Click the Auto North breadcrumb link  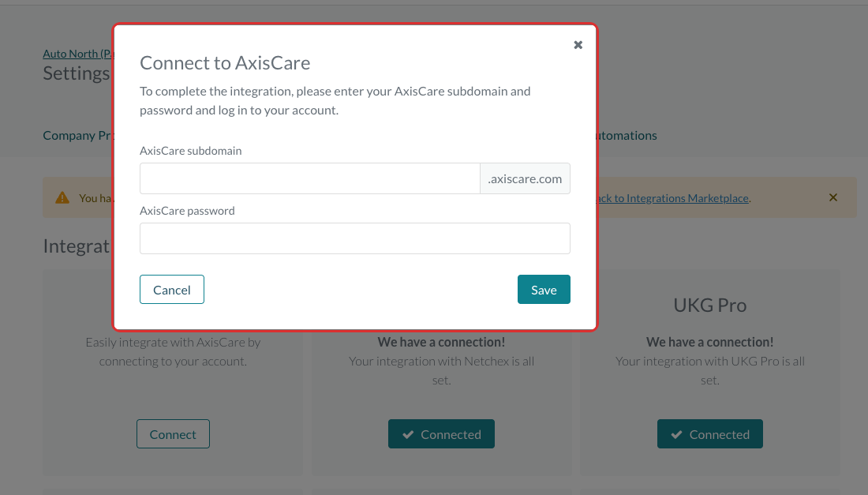[x=78, y=54]
